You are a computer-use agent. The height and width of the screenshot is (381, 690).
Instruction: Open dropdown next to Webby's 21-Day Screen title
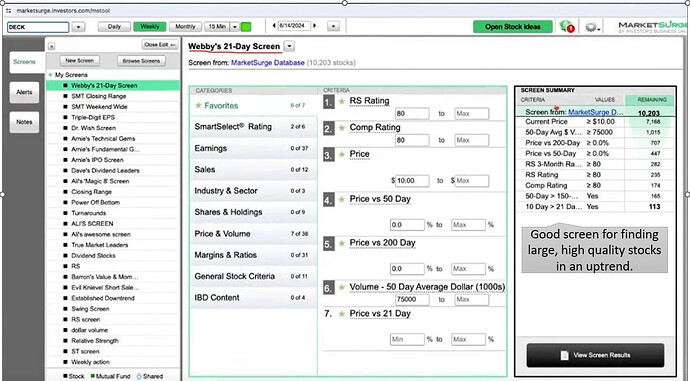(289, 46)
